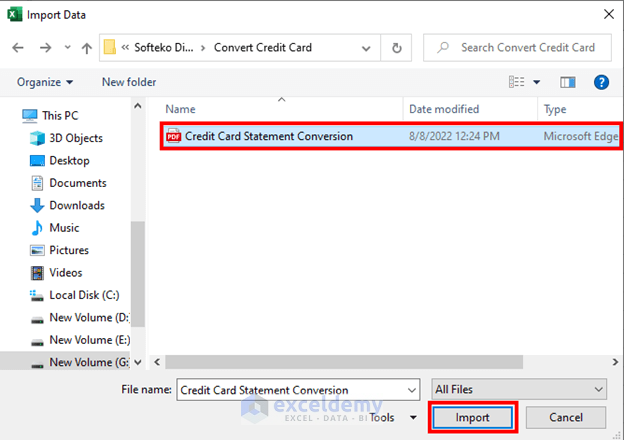Open the Organize menu
The image size is (624, 440).
pyautogui.click(x=45, y=82)
